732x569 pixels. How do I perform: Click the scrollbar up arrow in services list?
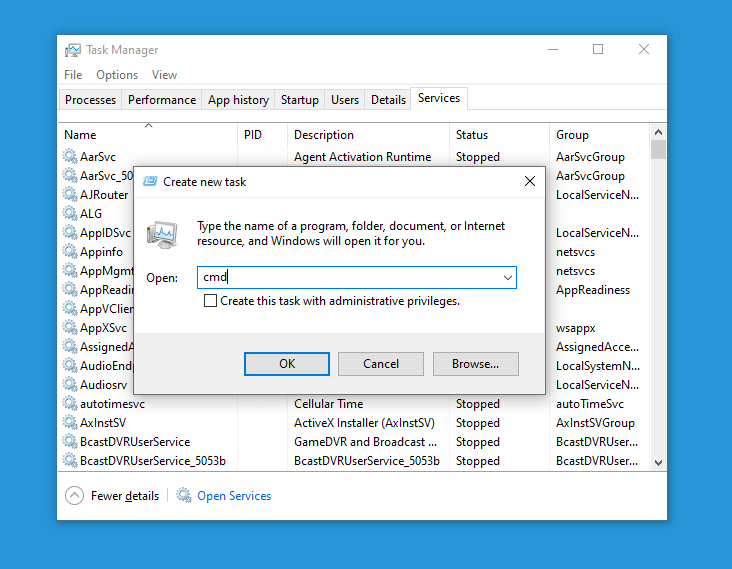[658, 132]
